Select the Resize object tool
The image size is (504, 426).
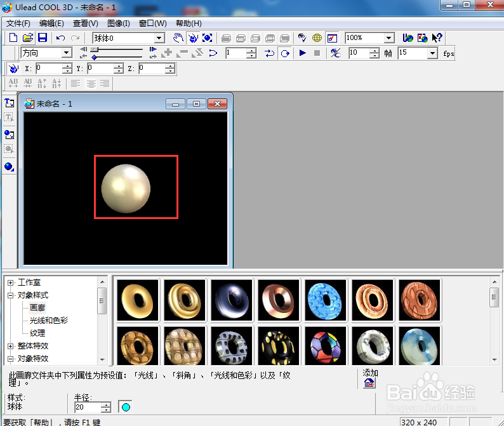(x=208, y=38)
